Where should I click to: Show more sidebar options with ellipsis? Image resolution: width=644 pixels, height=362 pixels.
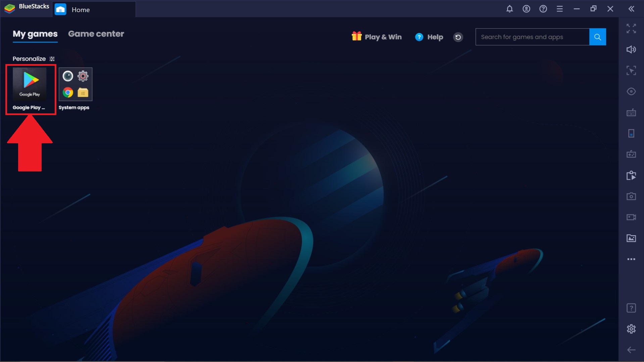click(631, 259)
